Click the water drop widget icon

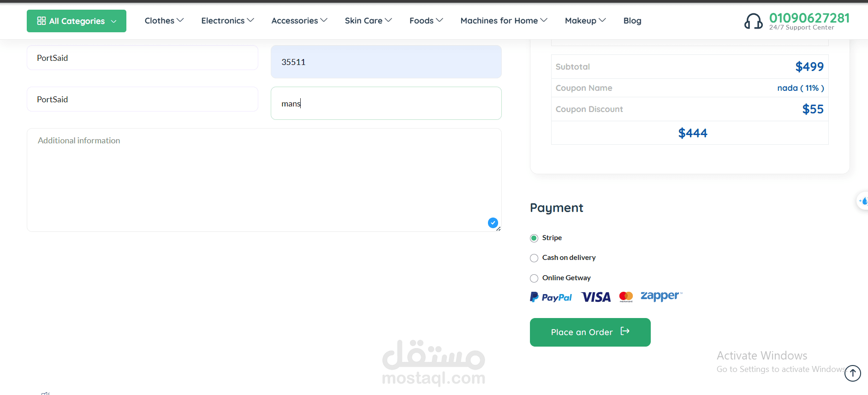[863, 201]
